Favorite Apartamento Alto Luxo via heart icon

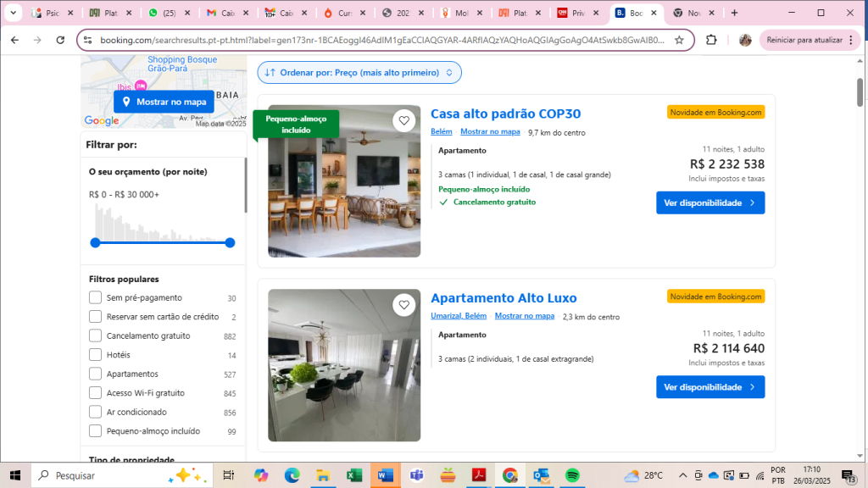click(404, 305)
